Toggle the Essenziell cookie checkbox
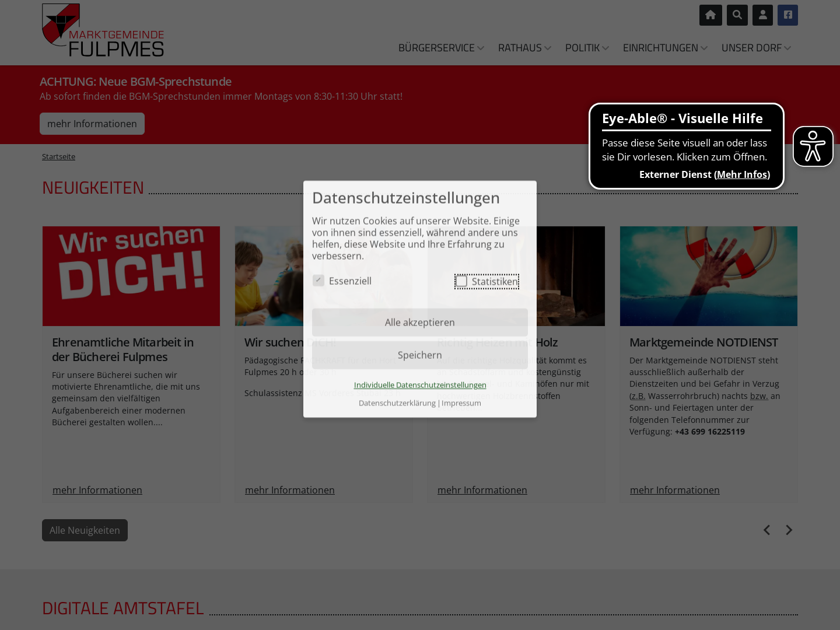Image resolution: width=840 pixels, height=630 pixels. [318, 281]
